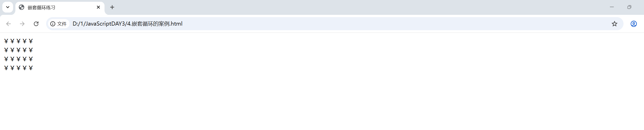Bookmark this page with the star icon
The height and width of the screenshot is (130, 644).
[x=615, y=24]
